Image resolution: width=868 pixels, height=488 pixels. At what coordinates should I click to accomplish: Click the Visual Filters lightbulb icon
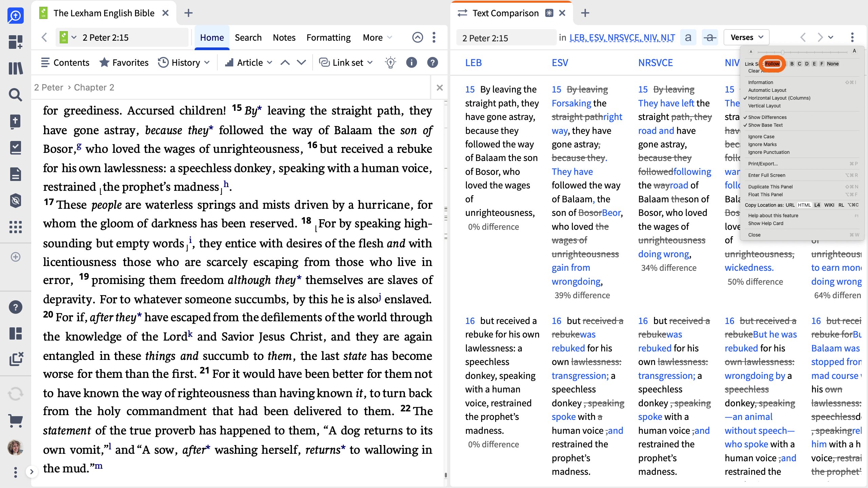(x=390, y=63)
